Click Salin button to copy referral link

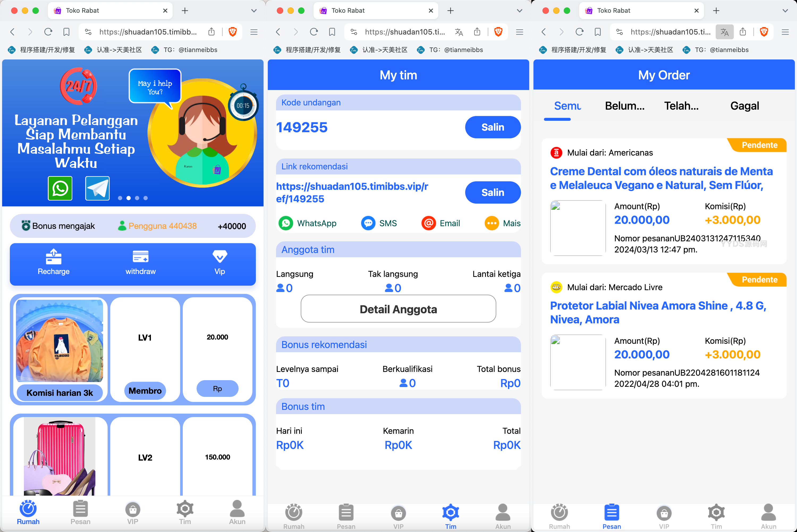[x=493, y=193]
